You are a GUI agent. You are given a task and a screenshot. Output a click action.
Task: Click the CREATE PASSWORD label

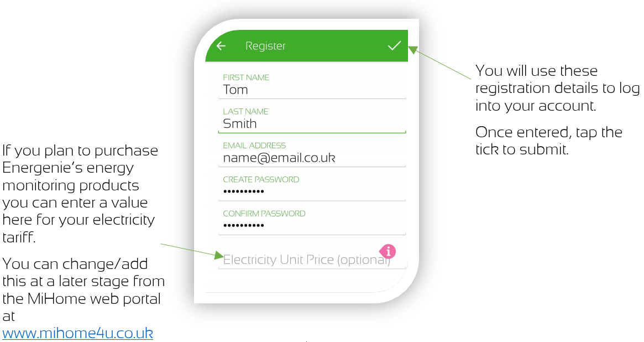point(261,180)
